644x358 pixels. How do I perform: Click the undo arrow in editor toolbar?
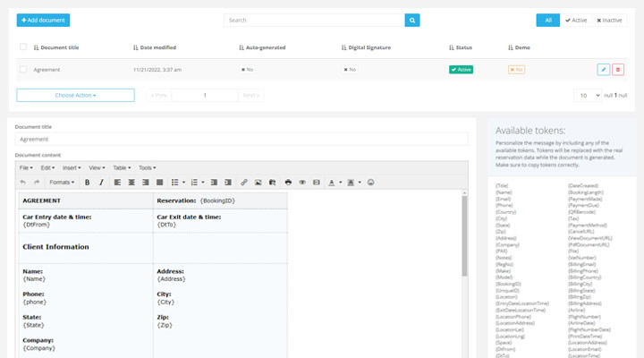click(23, 182)
